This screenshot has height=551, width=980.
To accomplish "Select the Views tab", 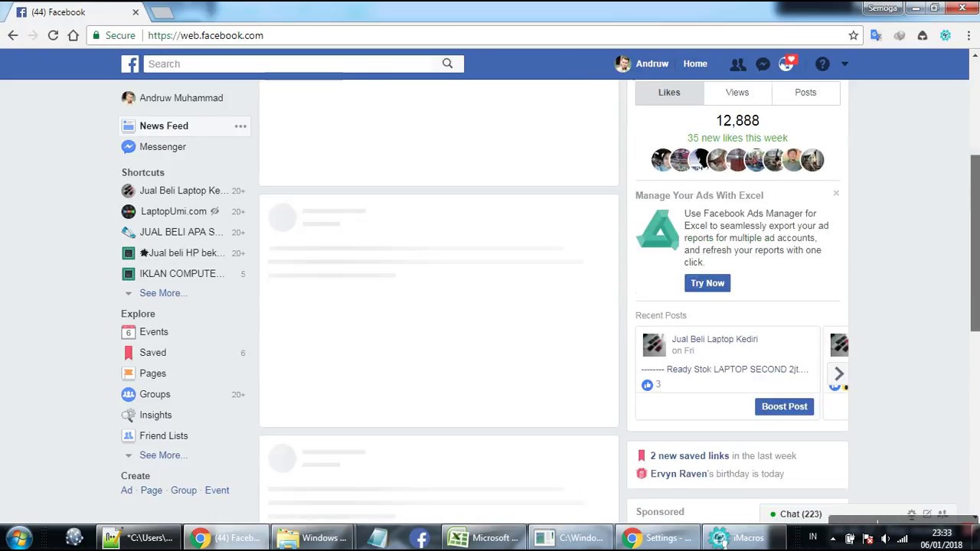I will (x=737, y=93).
